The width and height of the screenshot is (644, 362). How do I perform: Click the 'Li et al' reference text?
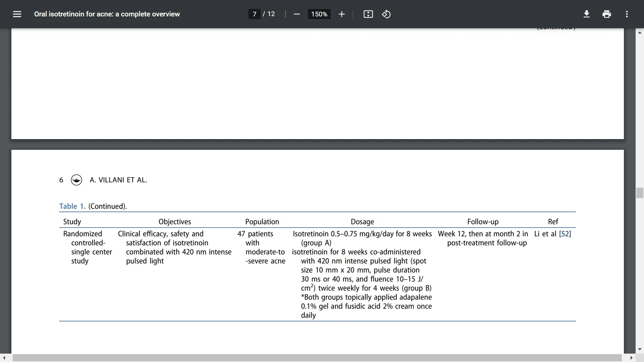click(545, 234)
